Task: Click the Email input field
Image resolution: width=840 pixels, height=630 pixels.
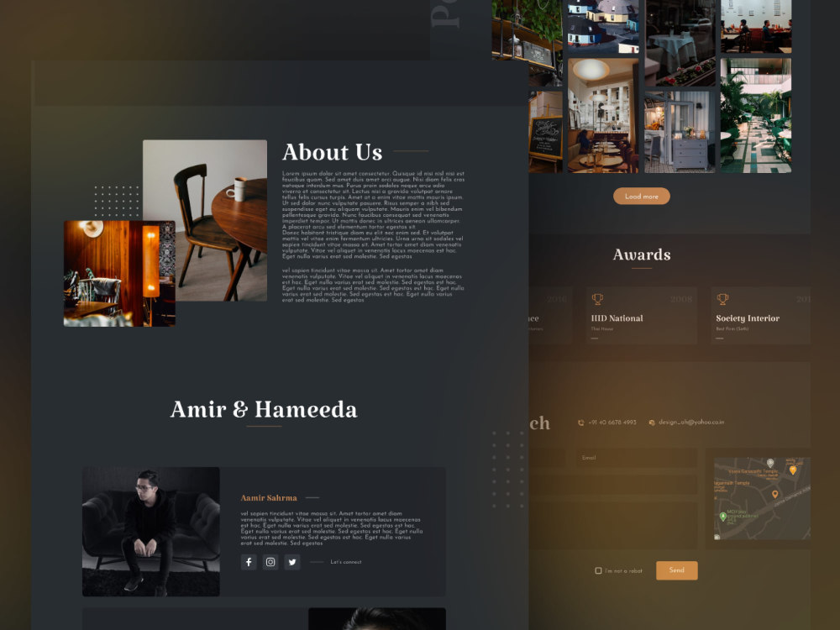Action: click(637, 458)
